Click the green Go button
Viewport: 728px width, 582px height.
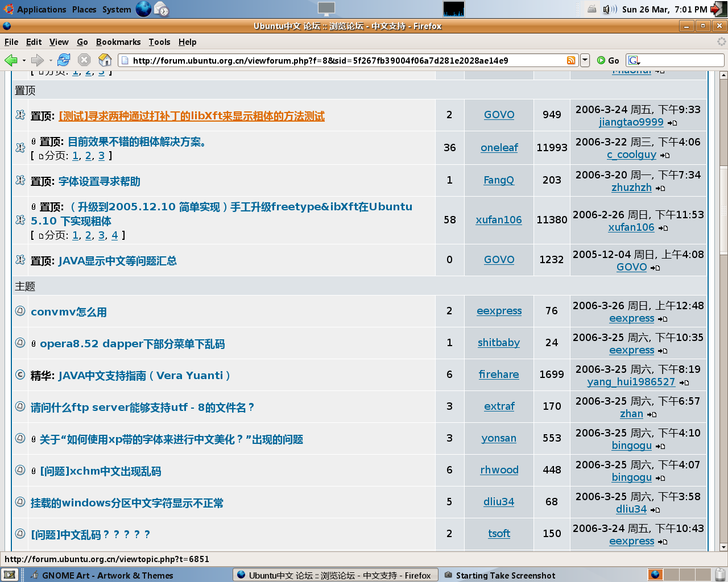(608, 60)
